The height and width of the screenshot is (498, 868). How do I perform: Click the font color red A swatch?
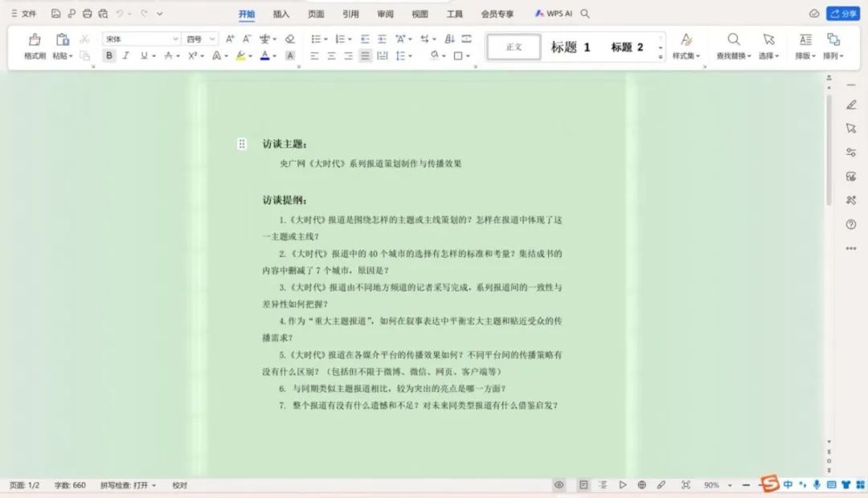[x=264, y=55]
